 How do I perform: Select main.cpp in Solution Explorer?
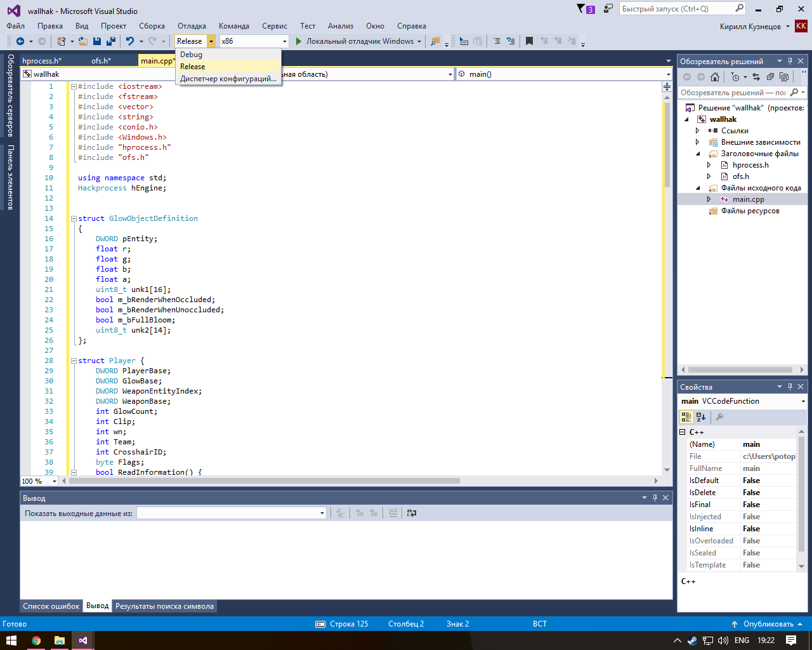coord(749,199)
